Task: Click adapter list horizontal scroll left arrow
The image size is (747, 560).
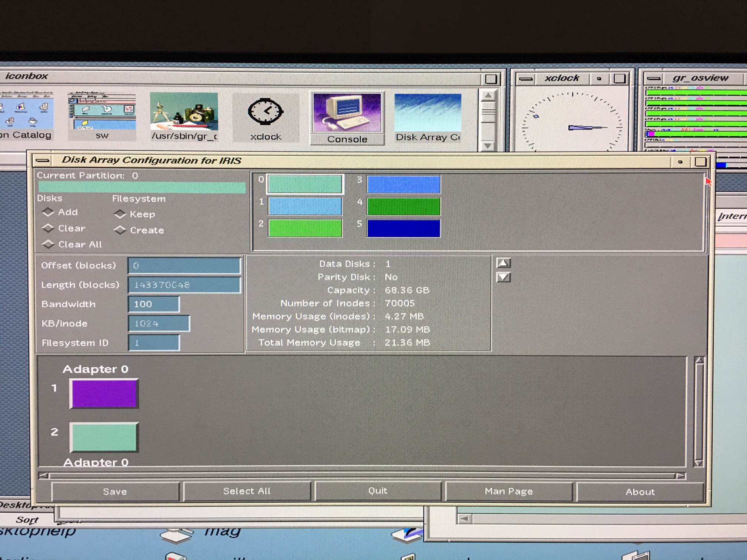Action: [43, 476]
